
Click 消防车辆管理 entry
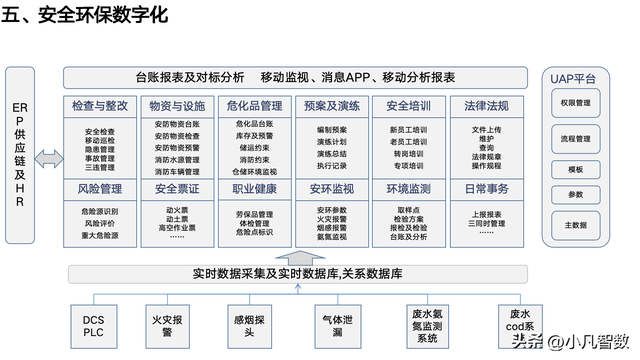pos(177,172)
